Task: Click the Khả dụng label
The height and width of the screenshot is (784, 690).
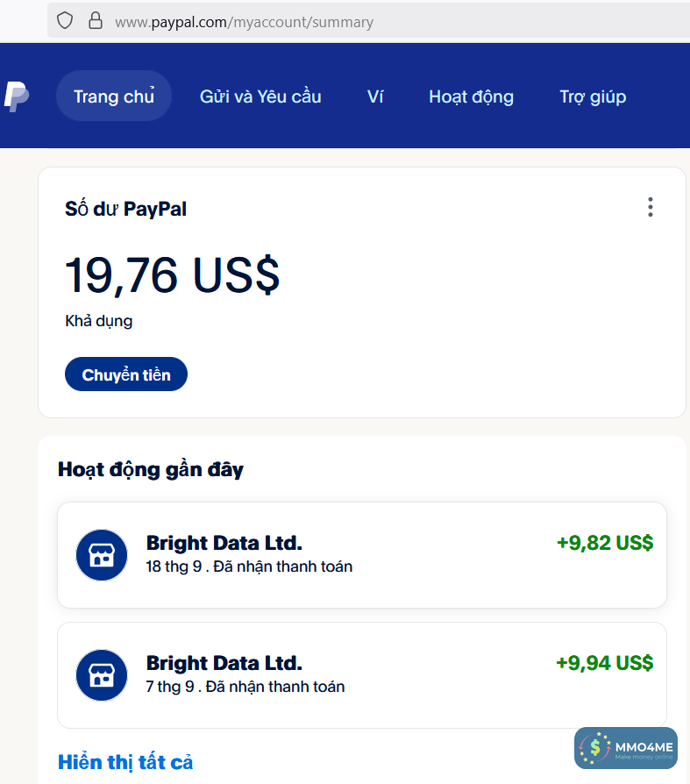Action: [x=98, y=321]
